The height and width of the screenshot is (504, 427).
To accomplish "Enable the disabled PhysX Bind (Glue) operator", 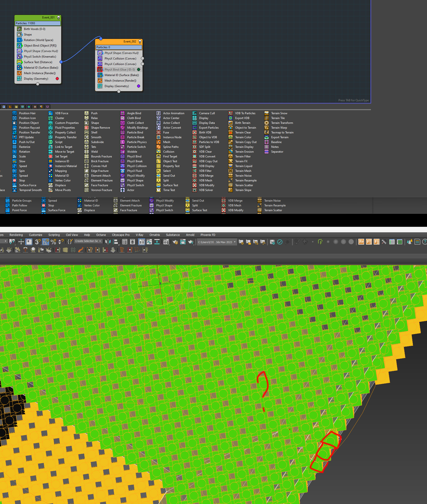I will point(100,69).
